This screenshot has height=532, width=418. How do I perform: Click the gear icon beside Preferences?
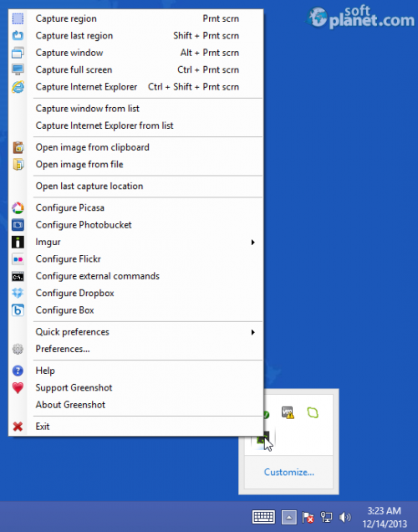point(18,349)
